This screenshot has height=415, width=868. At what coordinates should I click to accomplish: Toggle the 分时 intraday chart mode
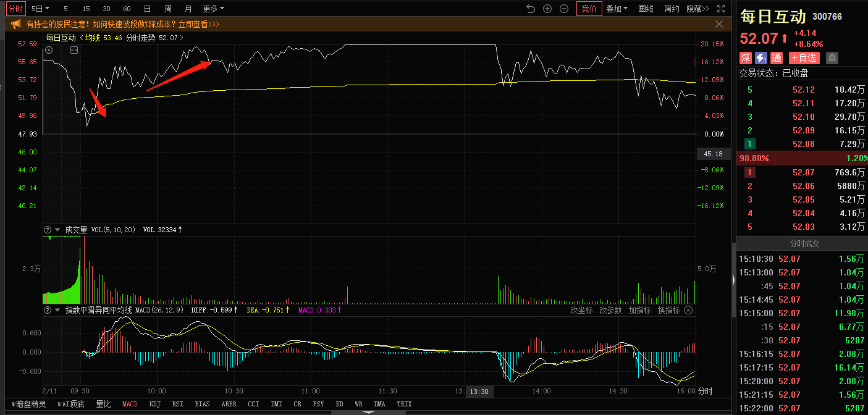(x=16, y=9)
